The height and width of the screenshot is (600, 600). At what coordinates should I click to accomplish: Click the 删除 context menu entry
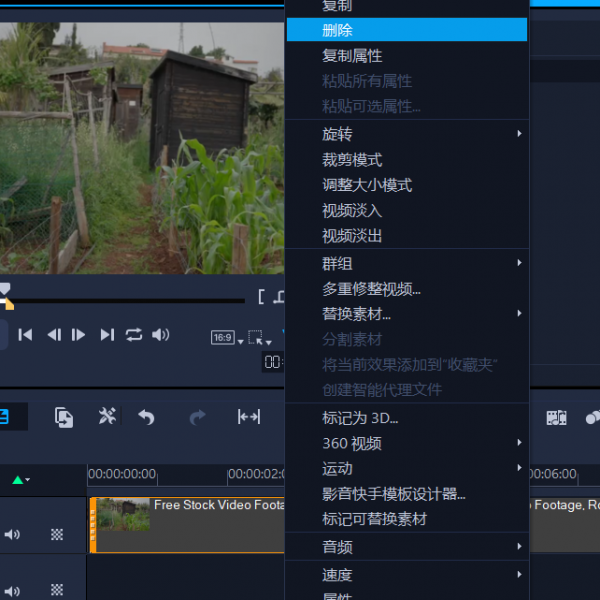point(406,29)
